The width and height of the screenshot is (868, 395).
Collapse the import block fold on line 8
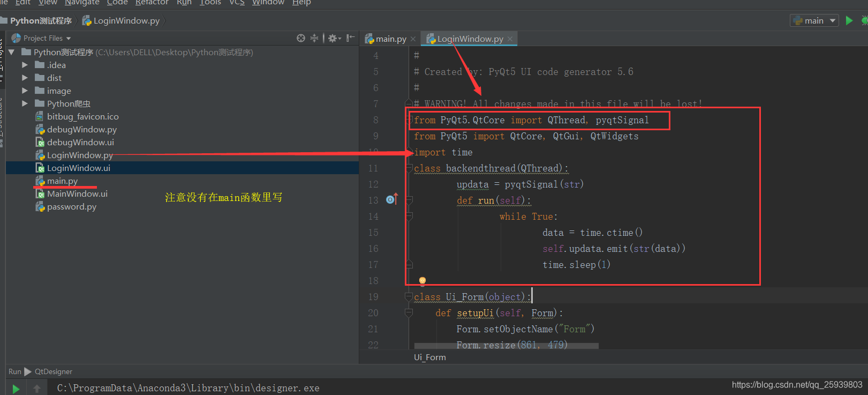pos(410,120)
